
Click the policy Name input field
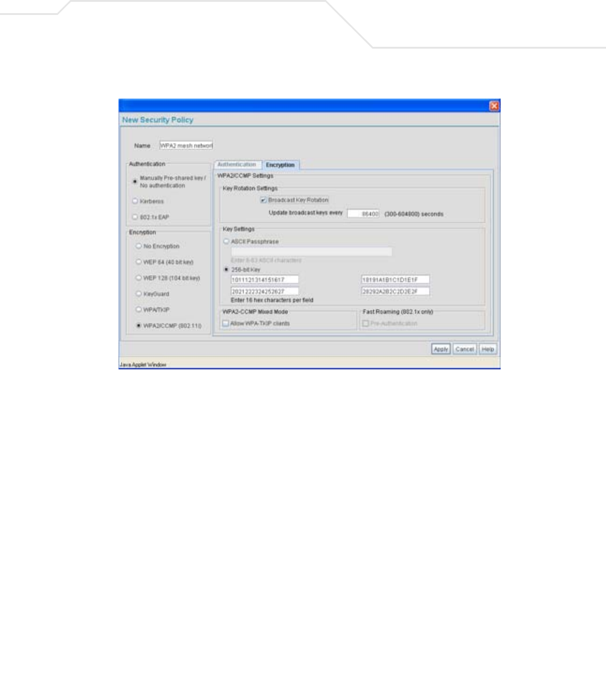186,145
